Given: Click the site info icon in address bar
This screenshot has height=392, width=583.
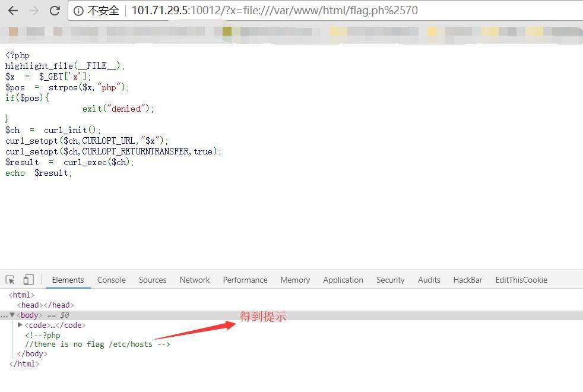Looking at the screenshot, I should (x=78, y=11).
